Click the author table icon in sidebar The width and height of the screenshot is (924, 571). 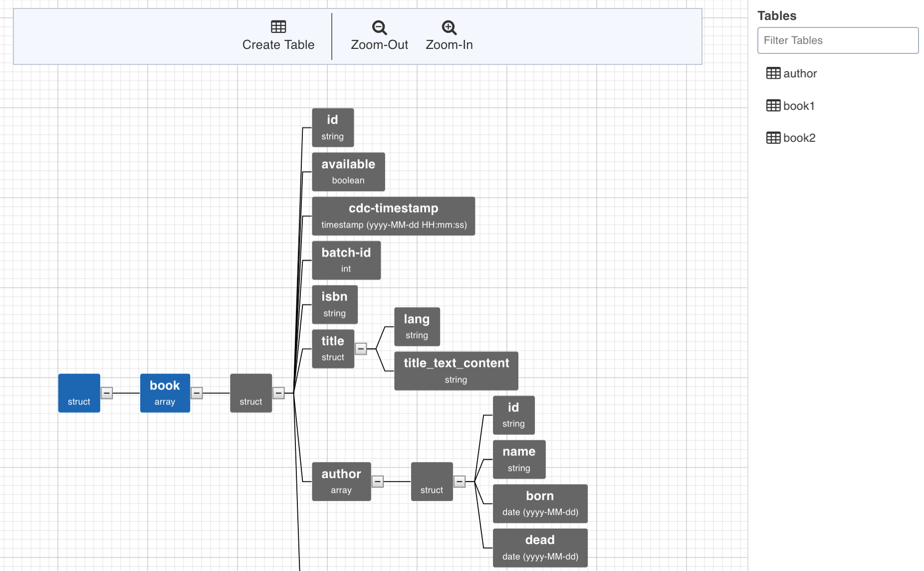[773, 73]
